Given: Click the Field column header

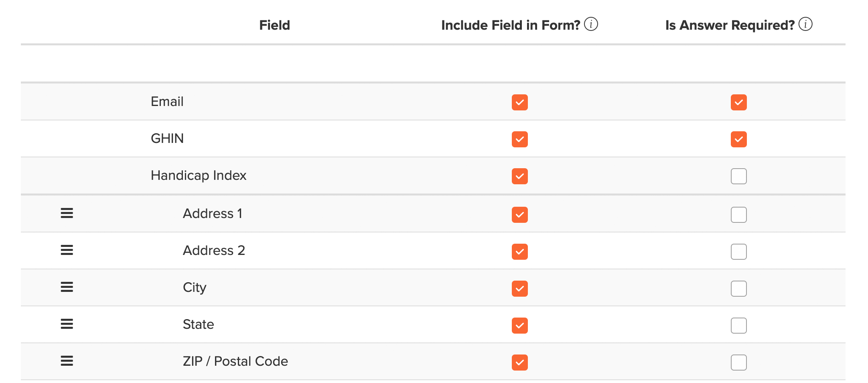Looking at the screenshot, I should [x=274, y=25].
